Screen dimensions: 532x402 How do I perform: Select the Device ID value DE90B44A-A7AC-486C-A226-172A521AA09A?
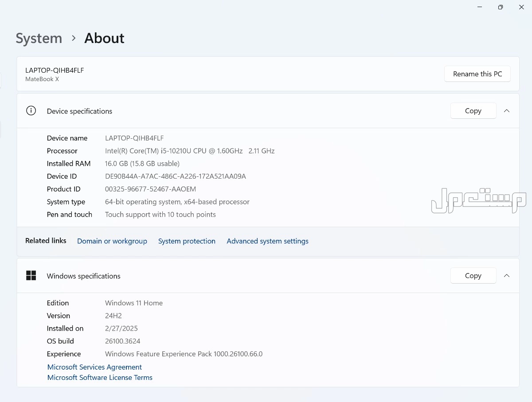(176, 176)
